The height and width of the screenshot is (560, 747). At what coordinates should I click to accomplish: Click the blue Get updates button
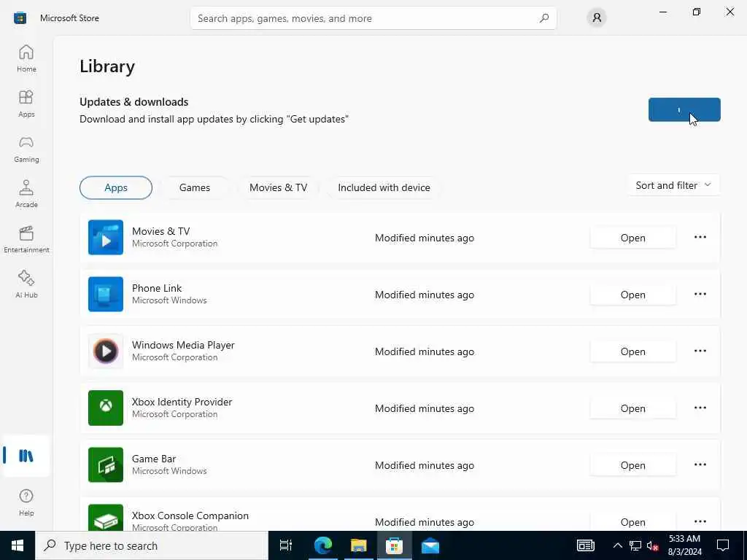click(x=684, y=109)
